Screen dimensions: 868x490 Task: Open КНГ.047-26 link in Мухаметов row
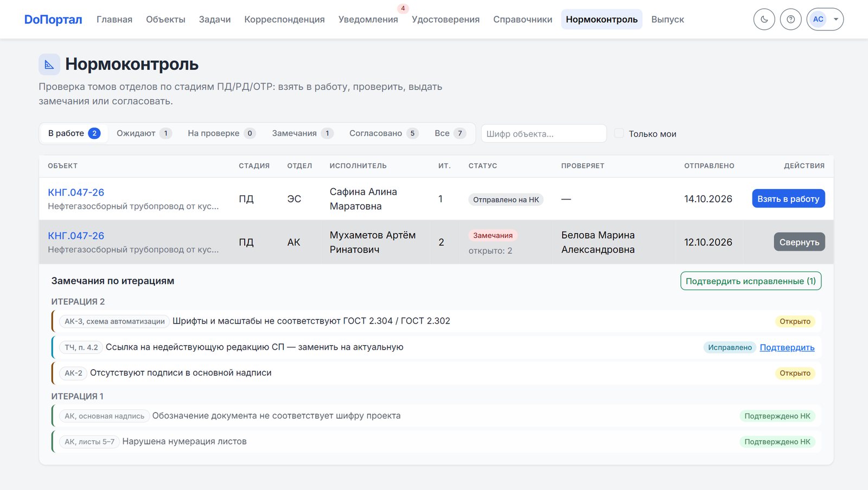(x=76, y=236)
